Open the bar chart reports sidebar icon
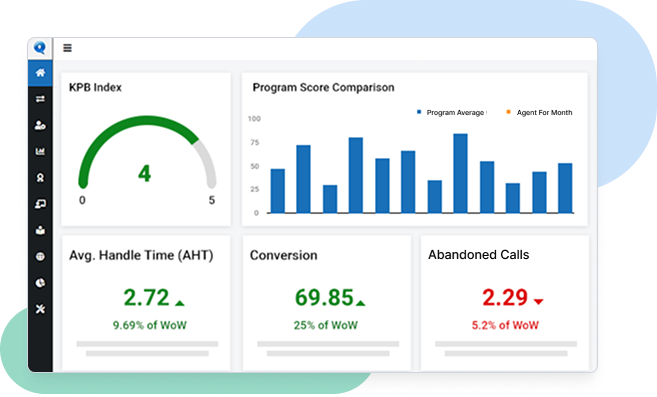Viewport: 657px width, 397px height. tap(40, 151)
